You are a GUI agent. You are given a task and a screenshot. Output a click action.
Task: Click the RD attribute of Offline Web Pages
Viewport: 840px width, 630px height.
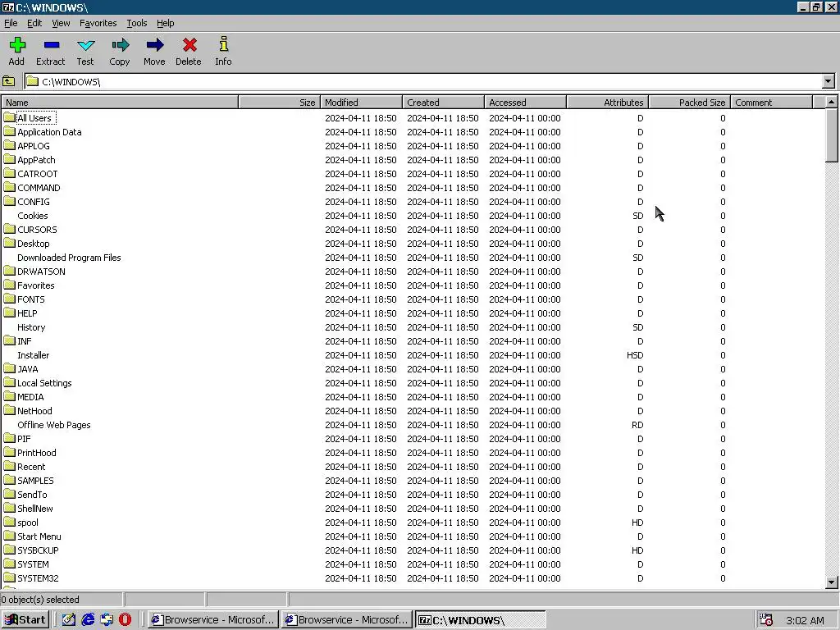pos(637,424)
